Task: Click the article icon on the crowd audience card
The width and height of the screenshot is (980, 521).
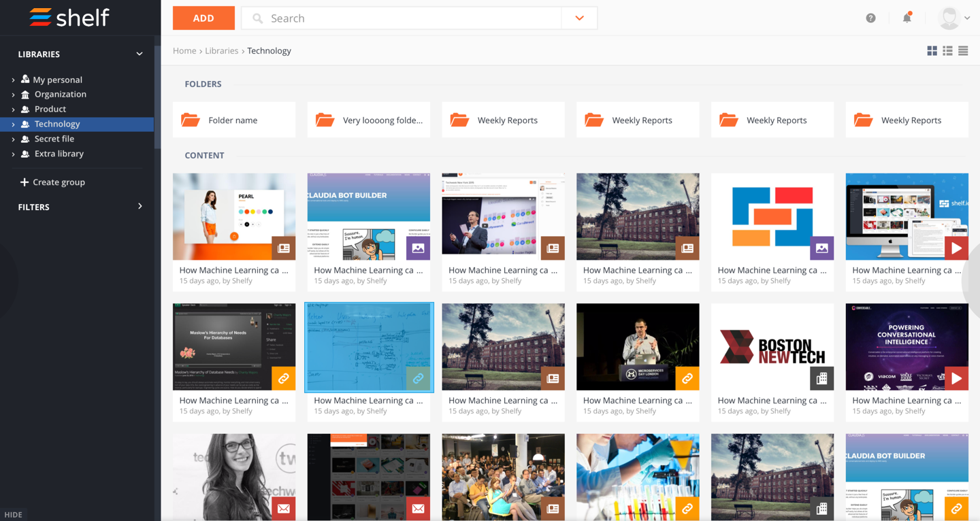Action: pyautogui.click(x=553, y=509)
